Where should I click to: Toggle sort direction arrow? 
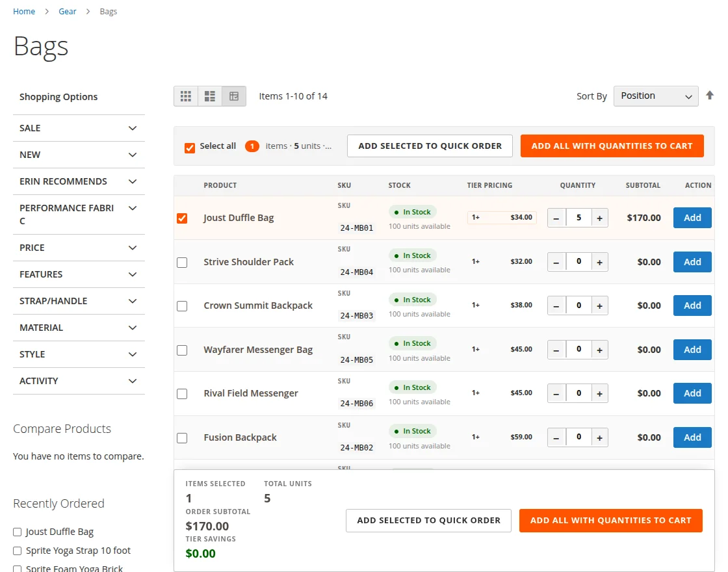[710, 95]
